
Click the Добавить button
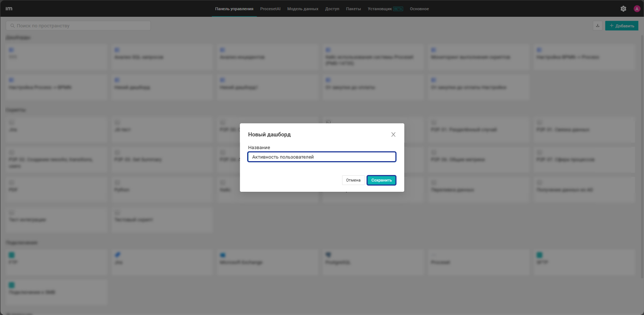(x=622, y=26)
